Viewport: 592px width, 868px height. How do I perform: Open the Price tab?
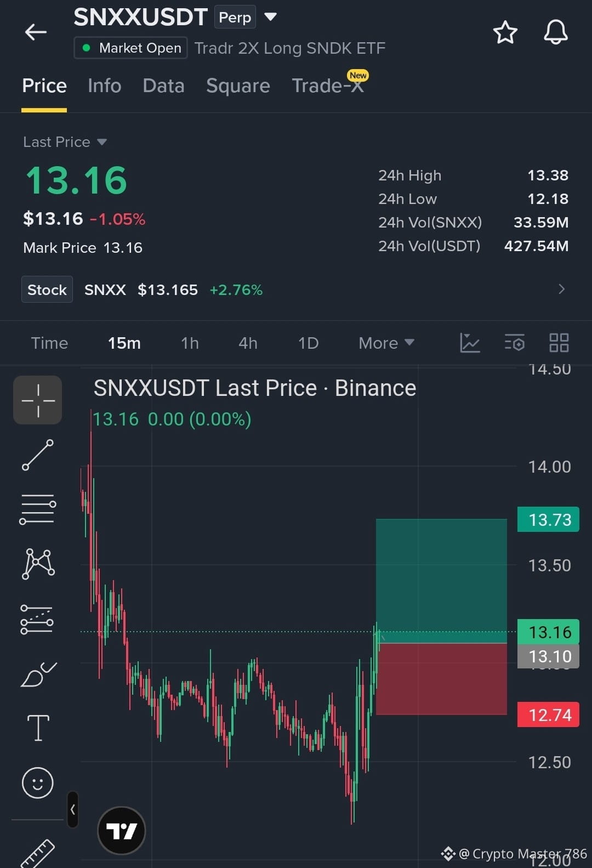(x=44, y=86)
